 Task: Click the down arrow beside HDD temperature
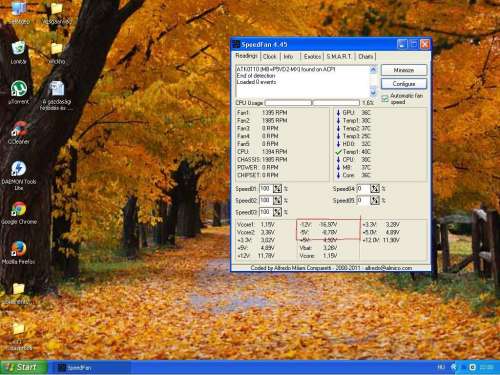(338, 144)
